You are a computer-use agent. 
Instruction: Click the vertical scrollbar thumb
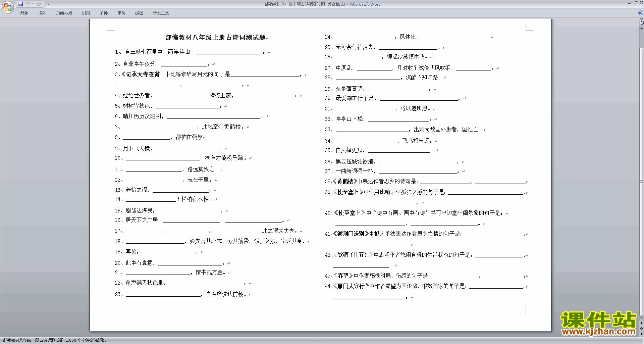tap(642, 181)
